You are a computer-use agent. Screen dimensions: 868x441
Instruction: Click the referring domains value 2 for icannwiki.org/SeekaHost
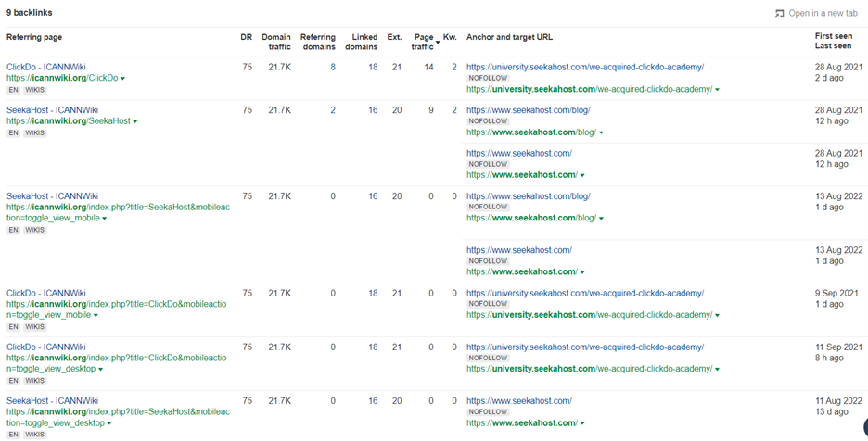tap(333, 110)
